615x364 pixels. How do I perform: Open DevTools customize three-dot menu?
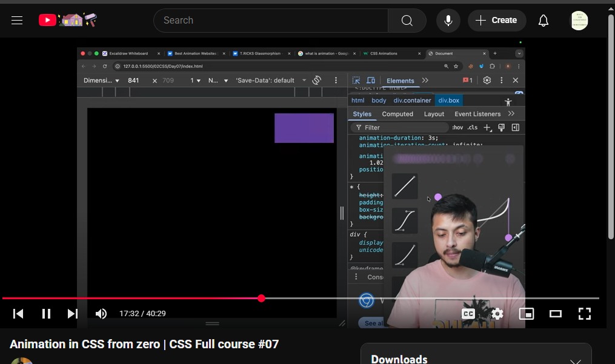pyautogui.click(x=501, y=81)
